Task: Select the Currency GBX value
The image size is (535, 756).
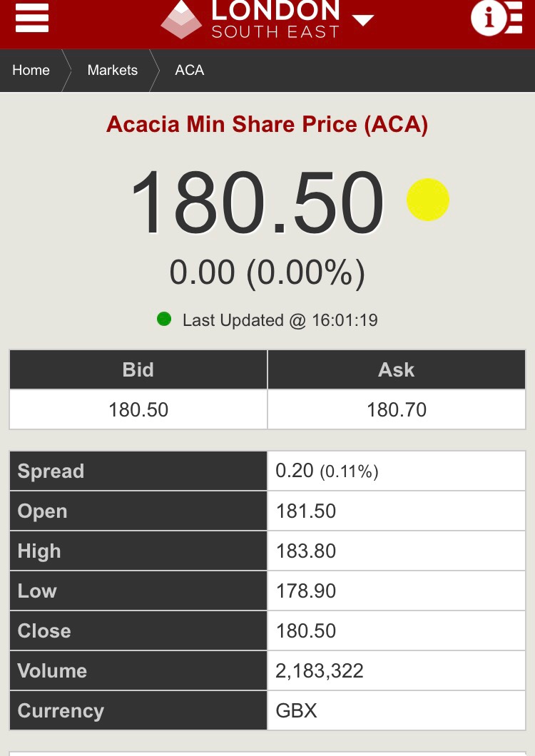Action: (x=296, y=710)
